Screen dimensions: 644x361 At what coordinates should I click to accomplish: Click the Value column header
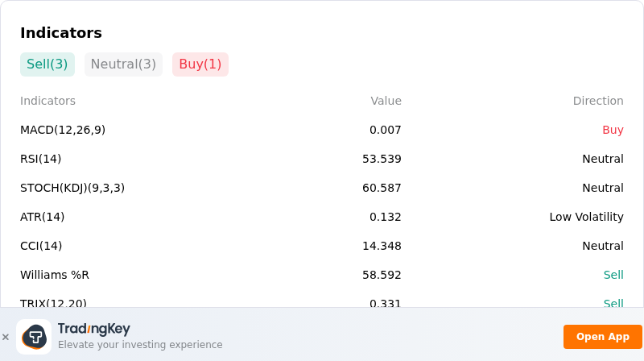click(386, 101)
